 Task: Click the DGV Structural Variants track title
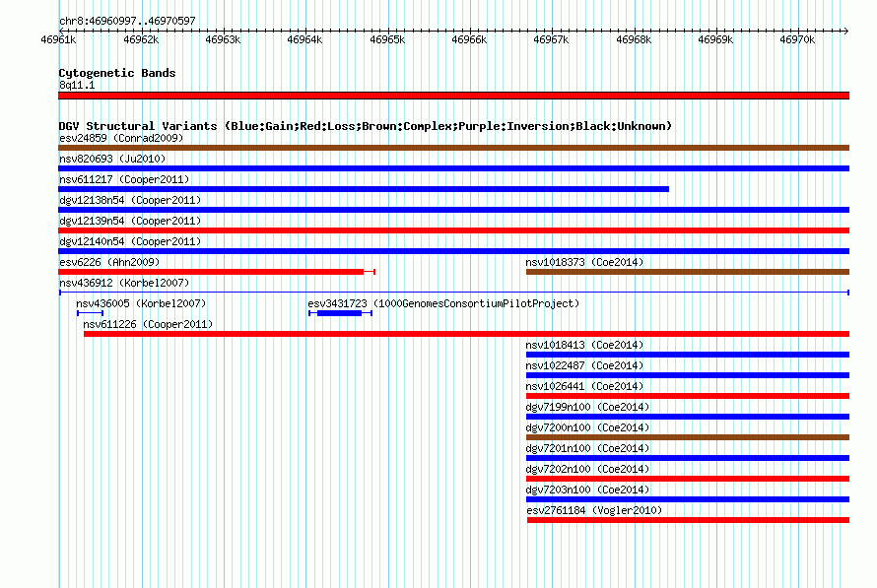pyautogui.click(x=366, y=126)
